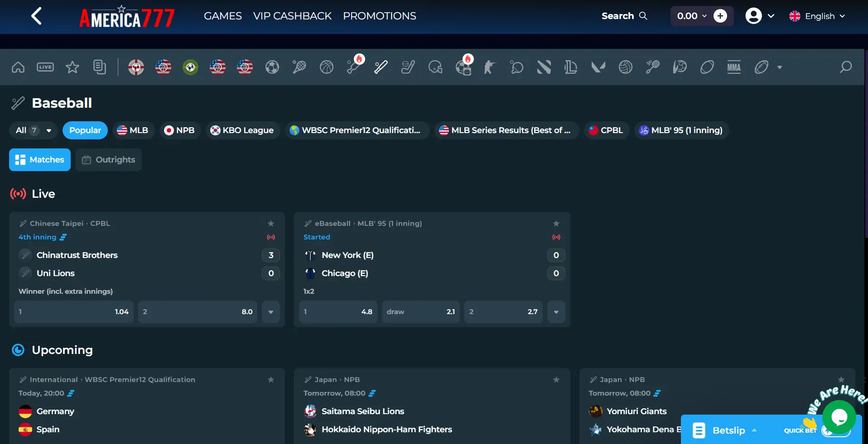868x444 pixels.
Task: Favorite the Chinese Taipei CPBL match
Action: click(271, 223)
